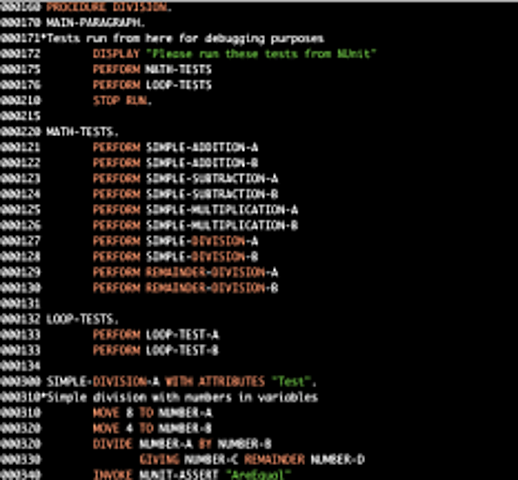Click line number 000210
The height and width of the screenshot is (480, 518).
pos(21,101)
